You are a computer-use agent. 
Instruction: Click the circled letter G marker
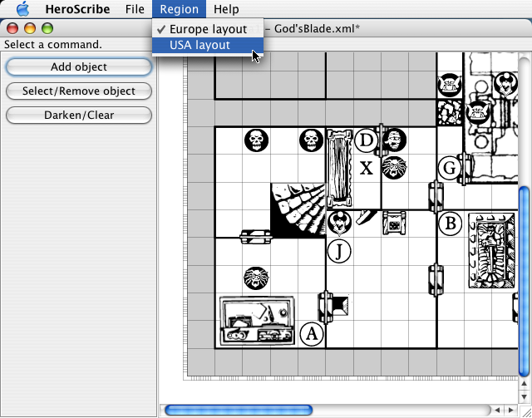(450, 168)
